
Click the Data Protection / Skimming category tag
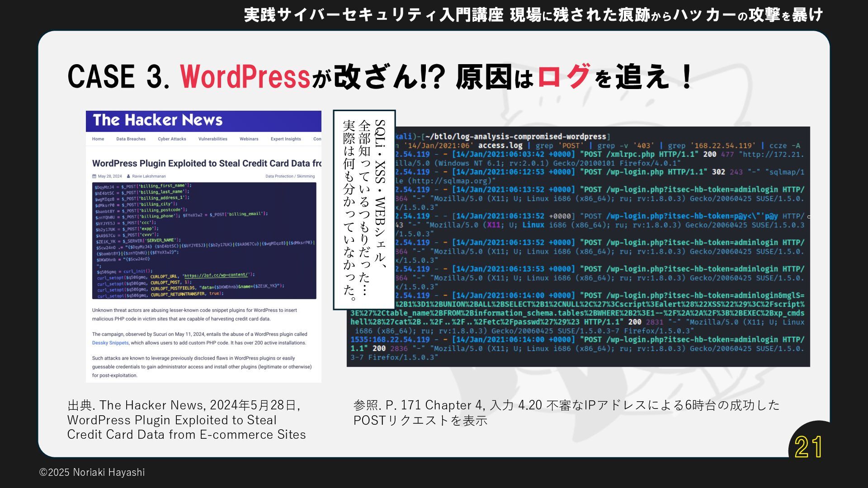pos(290,176)
